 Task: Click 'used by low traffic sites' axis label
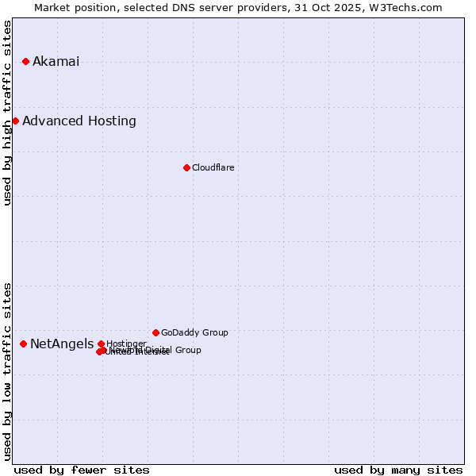click(x=8, y=371)
